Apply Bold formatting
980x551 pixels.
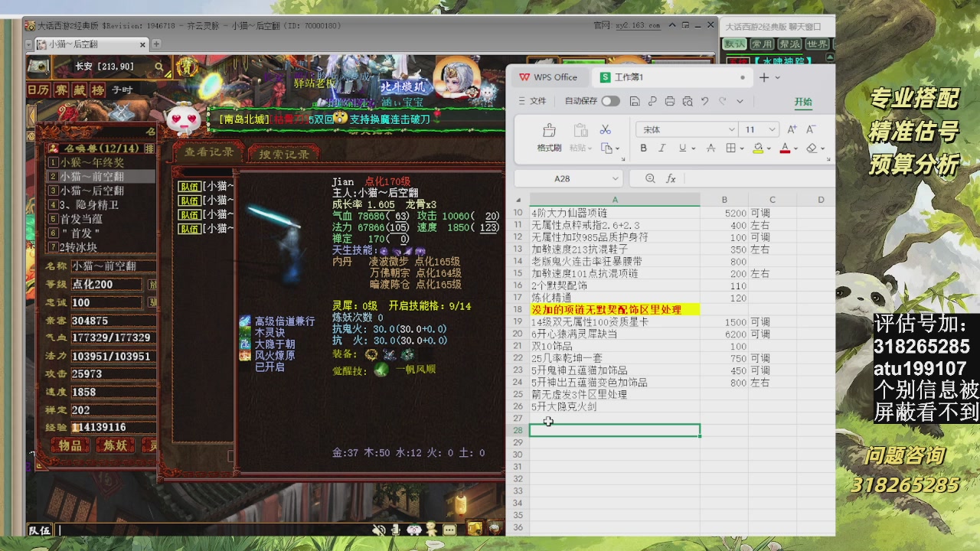tap(643, 148)
